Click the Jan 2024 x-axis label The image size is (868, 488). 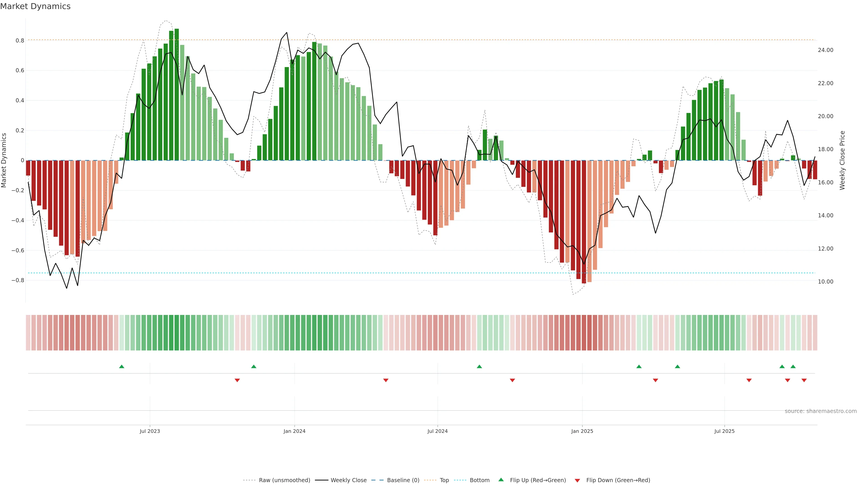coord(294,431)
